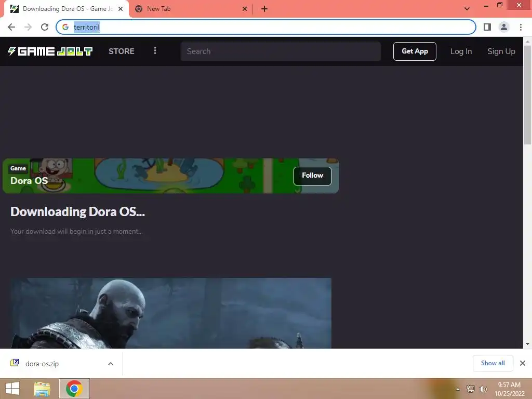Click the scrollbar down arrow
532x399 pixels.
click(x=527, y=344)
